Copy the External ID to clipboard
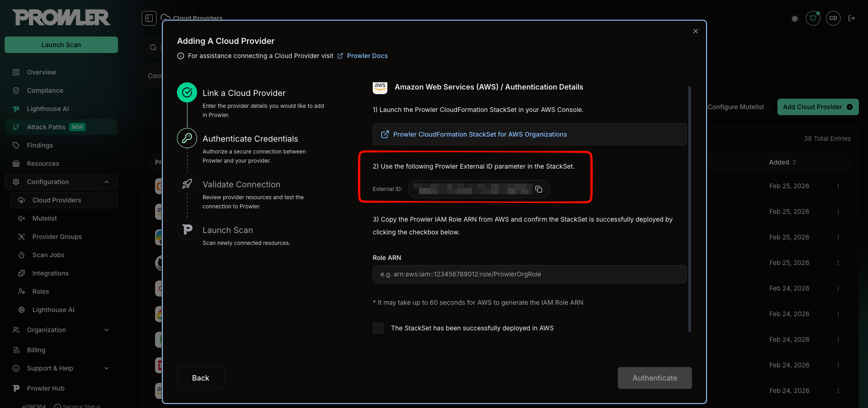 [x=539, y=189]
